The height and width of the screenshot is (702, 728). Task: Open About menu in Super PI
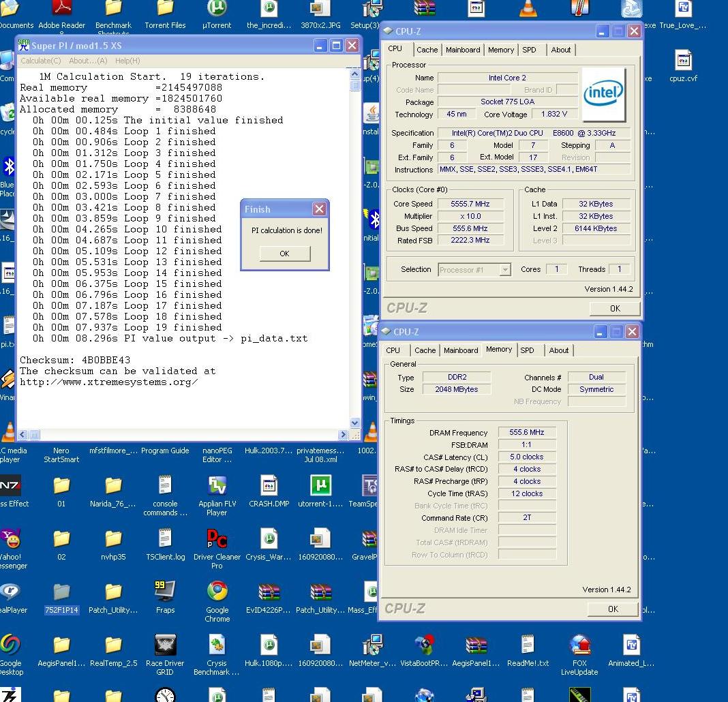coord(88,61)
